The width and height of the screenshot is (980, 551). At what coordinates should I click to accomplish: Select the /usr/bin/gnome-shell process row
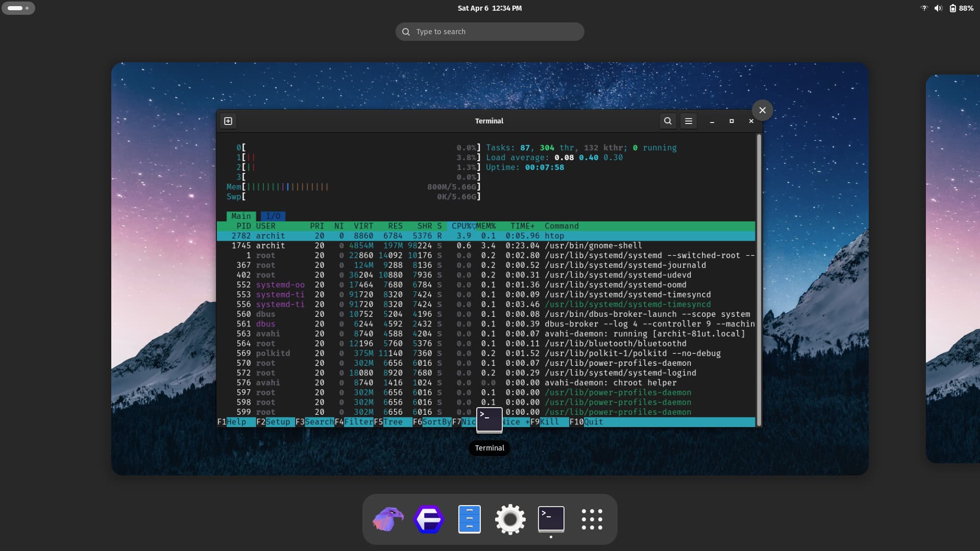pos(486,245)
